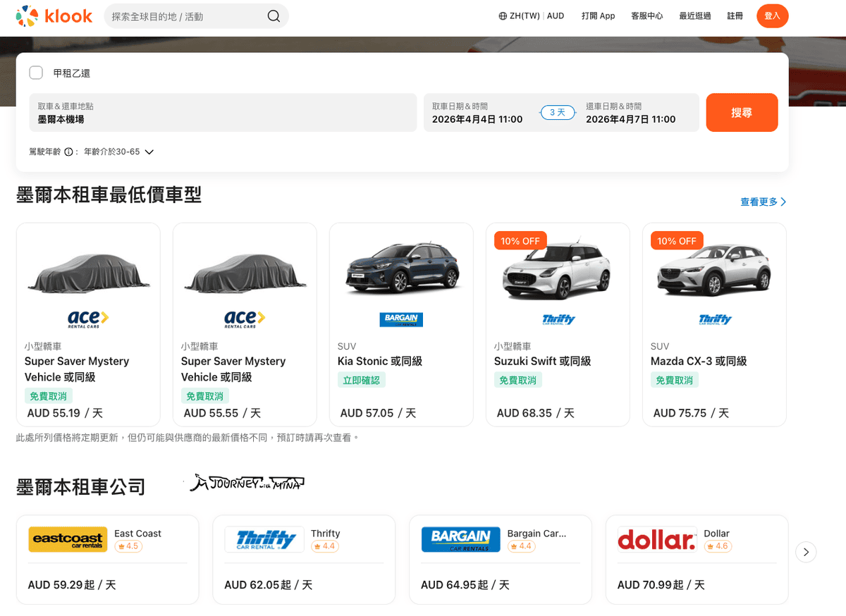
Task: Click the East Coast 4.5 rating badge
Action: [x=128, y=546]
